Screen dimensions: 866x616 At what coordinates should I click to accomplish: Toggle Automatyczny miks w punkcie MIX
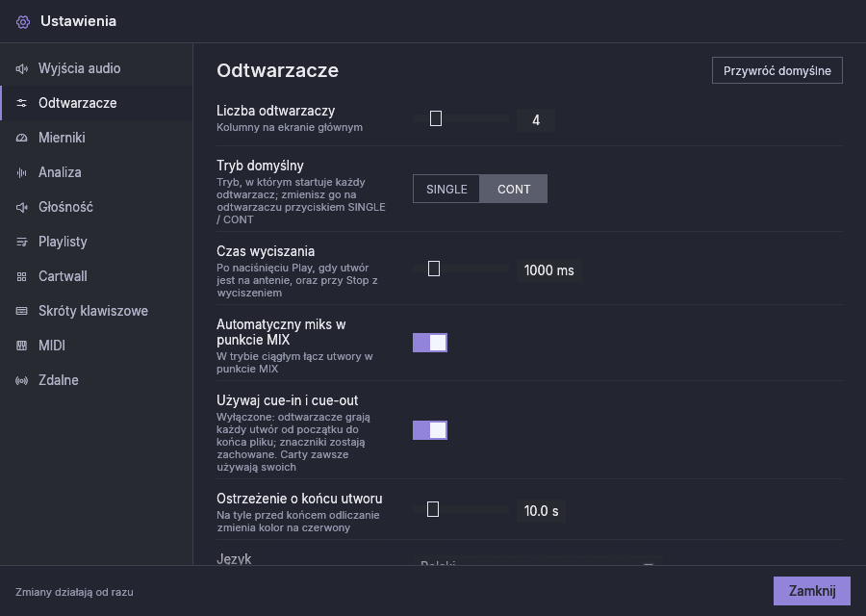pos(430,343)
